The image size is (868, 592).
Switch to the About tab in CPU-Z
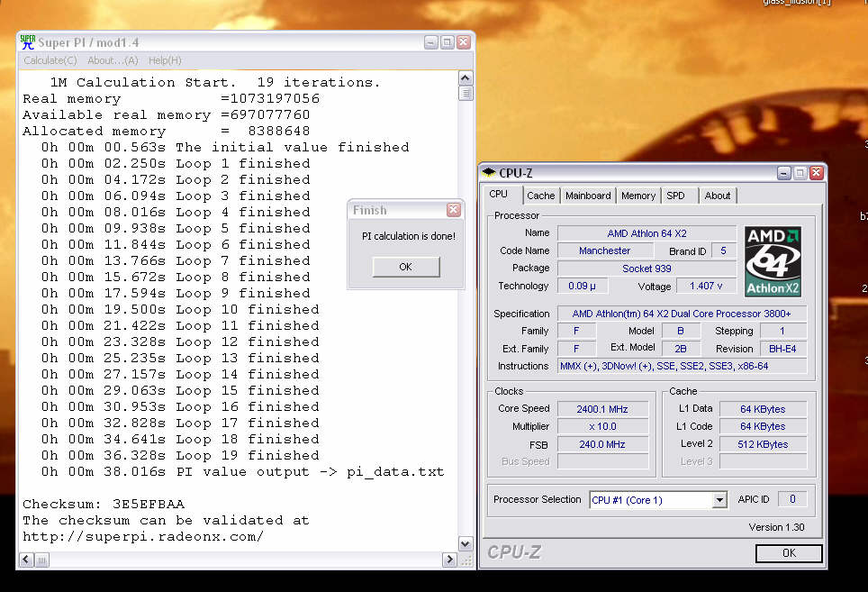(x=718, y=196)
